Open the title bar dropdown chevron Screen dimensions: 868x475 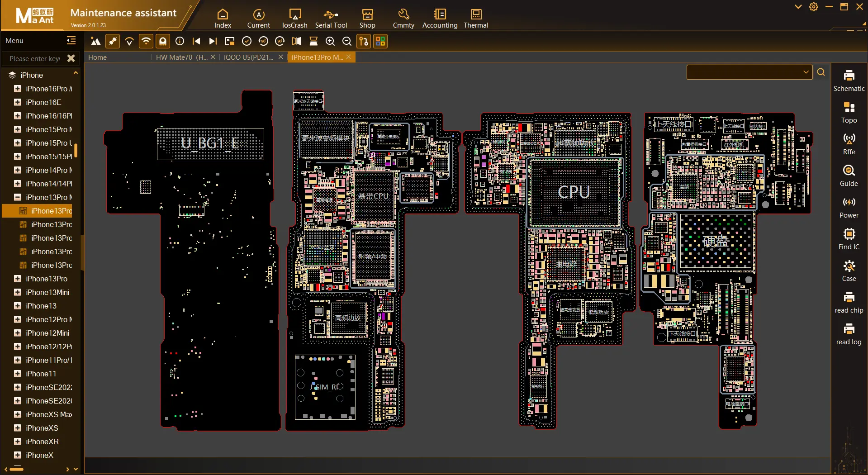tap(798, 7)
